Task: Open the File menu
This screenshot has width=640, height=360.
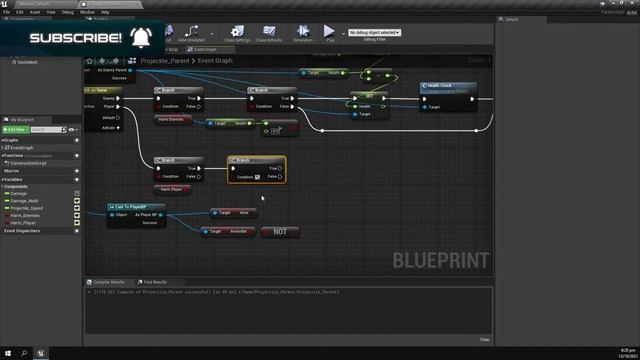Action: 7,12
